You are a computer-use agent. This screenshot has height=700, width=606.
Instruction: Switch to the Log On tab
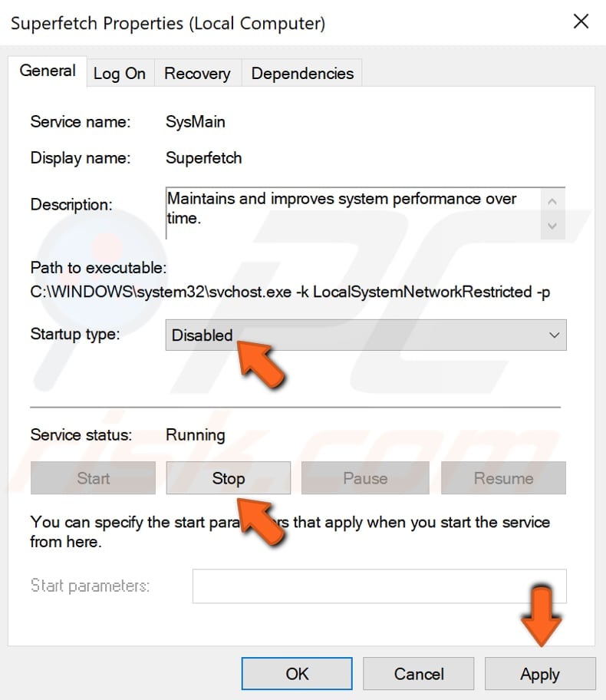tap(120, 73)
